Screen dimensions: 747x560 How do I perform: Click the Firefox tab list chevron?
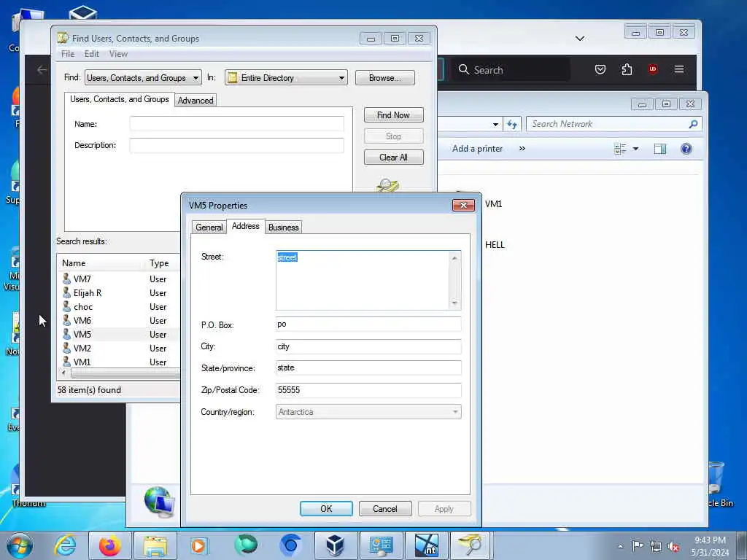[x=580, y=38]
